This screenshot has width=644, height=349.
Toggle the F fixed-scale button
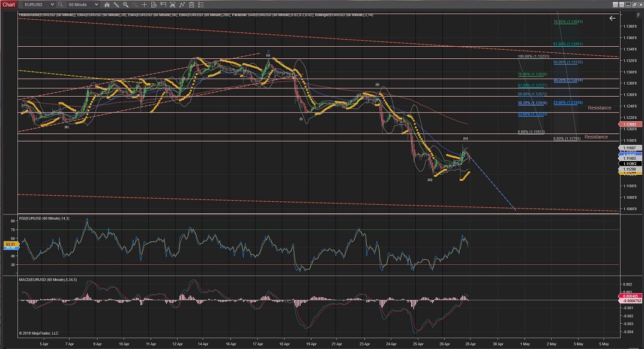point(638,15)
